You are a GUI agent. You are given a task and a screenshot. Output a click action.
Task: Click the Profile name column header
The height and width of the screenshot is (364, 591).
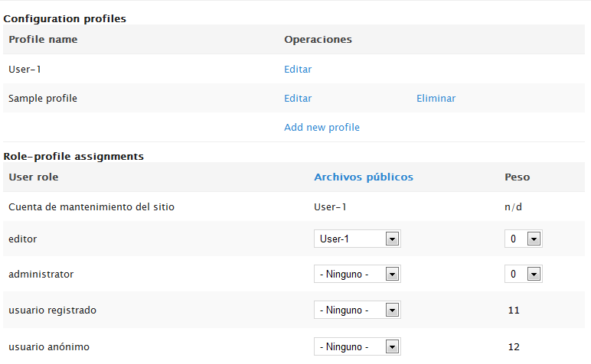[x=43, y=39]
